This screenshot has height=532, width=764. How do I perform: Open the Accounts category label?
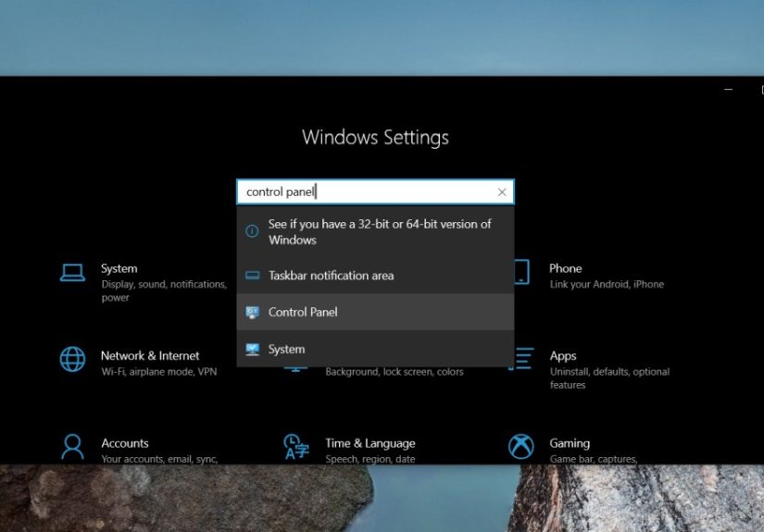coord(125,443)
